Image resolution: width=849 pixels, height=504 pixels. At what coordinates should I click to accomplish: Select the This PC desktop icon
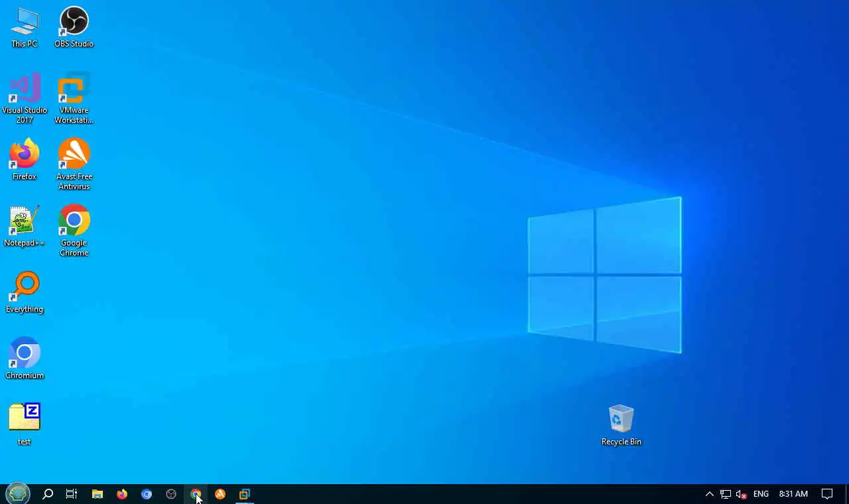pyautogui.click(x=25, y=27)
